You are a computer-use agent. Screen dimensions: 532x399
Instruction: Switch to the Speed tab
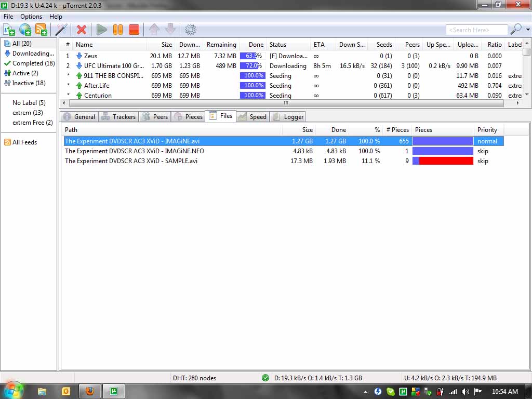[253, 117]
